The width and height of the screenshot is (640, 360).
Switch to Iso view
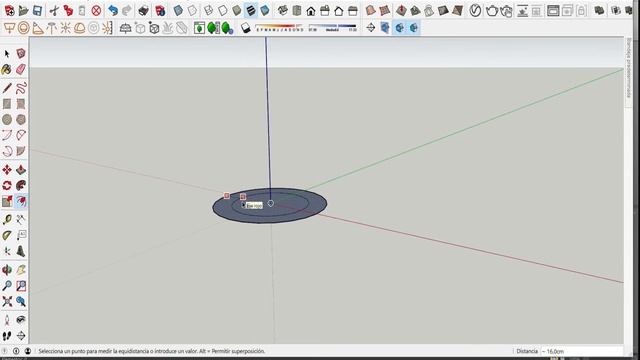coord(282,11)
